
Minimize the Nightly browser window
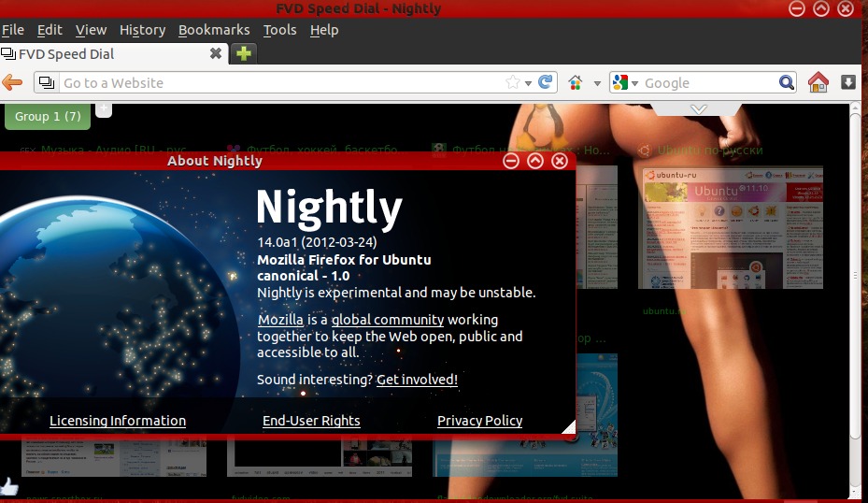point(797,8)
